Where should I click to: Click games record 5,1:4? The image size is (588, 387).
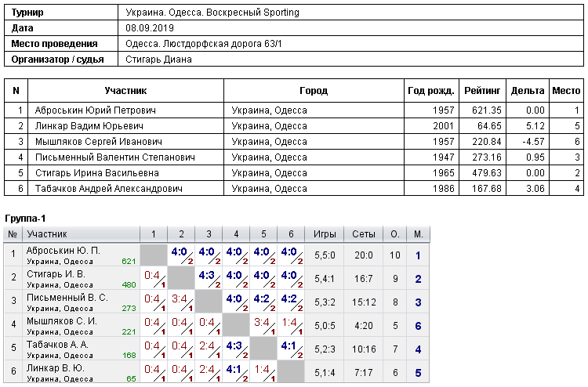point(325,373)
